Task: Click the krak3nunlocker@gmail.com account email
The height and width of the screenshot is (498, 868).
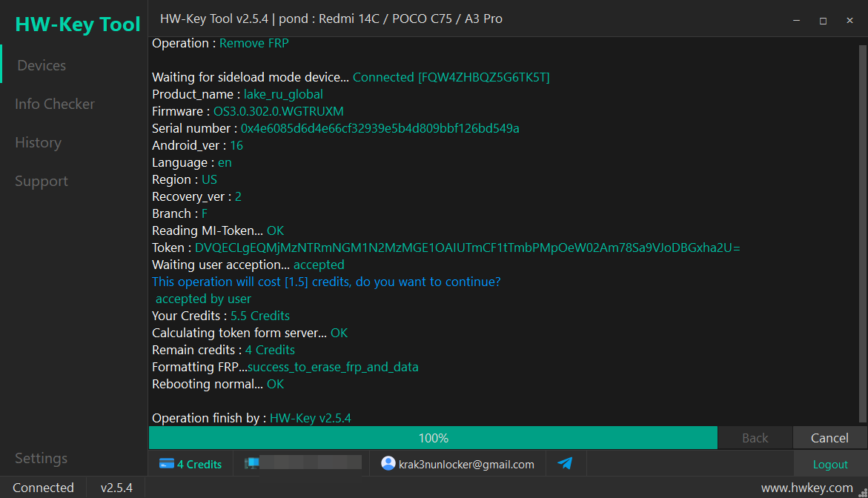Action: click(x=466, y=464)
